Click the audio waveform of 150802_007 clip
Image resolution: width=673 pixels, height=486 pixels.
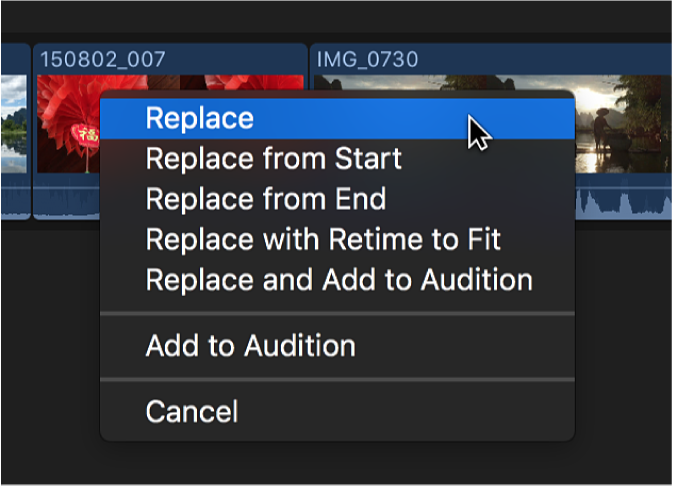pos(67,202)
